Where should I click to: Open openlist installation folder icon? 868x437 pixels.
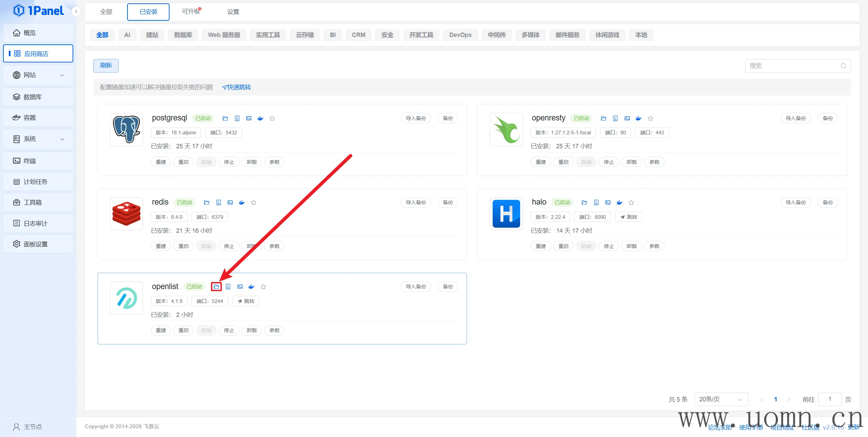[216, 287]
